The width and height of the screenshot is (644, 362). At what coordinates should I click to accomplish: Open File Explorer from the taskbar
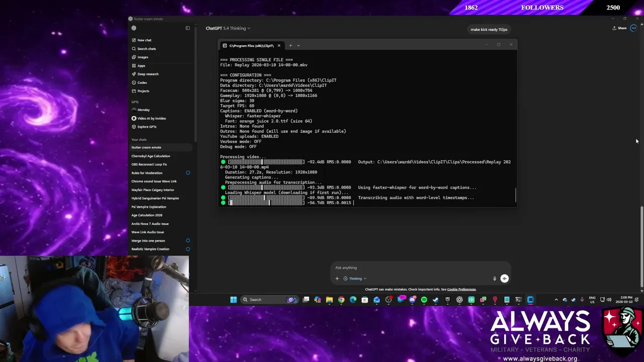point(329,300)
